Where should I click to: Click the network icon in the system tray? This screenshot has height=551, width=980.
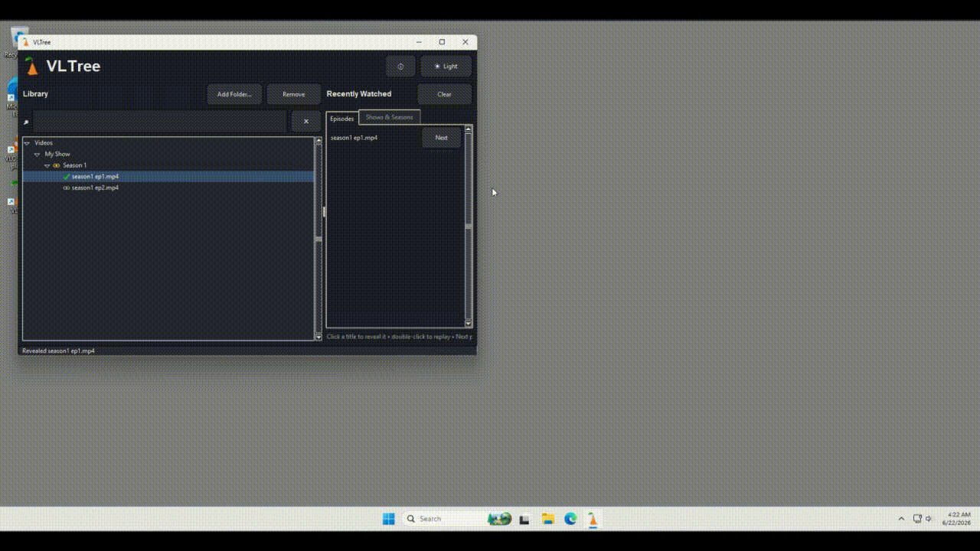click(917, 519)
